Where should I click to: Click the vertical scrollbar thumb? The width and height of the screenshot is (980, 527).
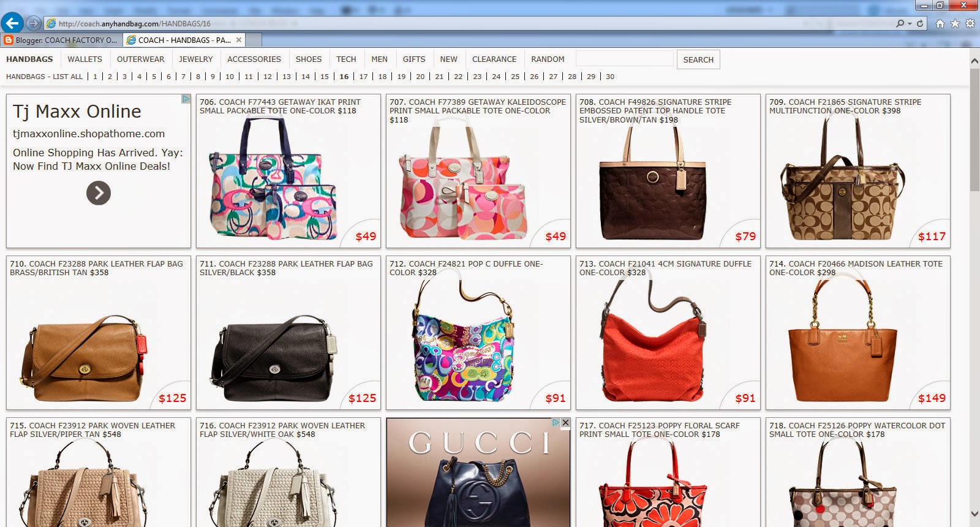click(974, 129)
